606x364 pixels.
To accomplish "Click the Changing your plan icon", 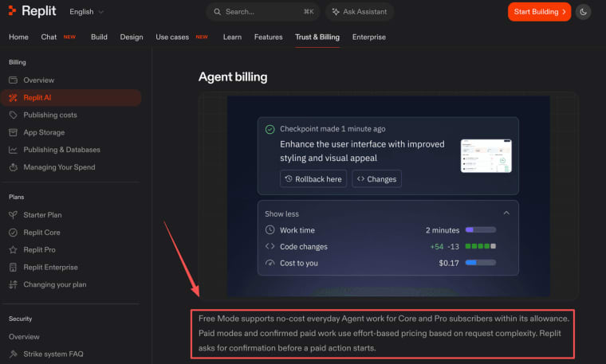I will pos(13,284).
